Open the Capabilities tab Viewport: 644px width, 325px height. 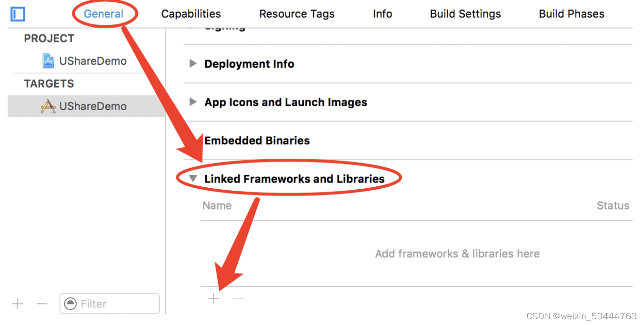[191, 14]
